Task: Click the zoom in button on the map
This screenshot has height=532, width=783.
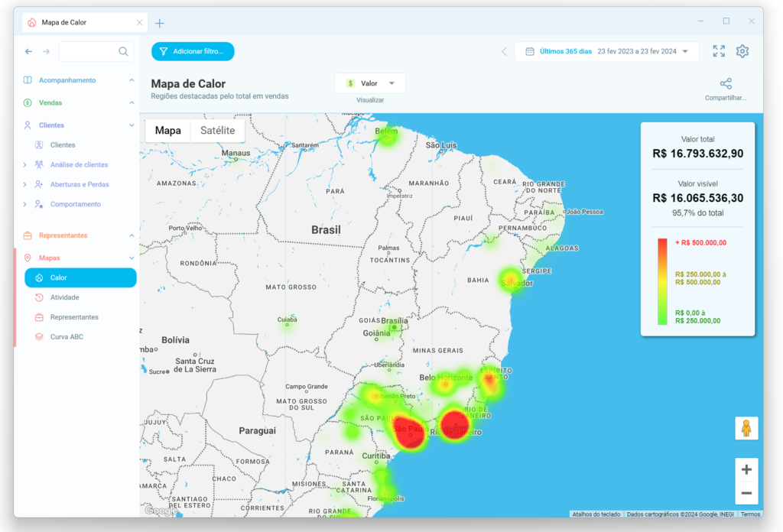Action: (746, 469)
